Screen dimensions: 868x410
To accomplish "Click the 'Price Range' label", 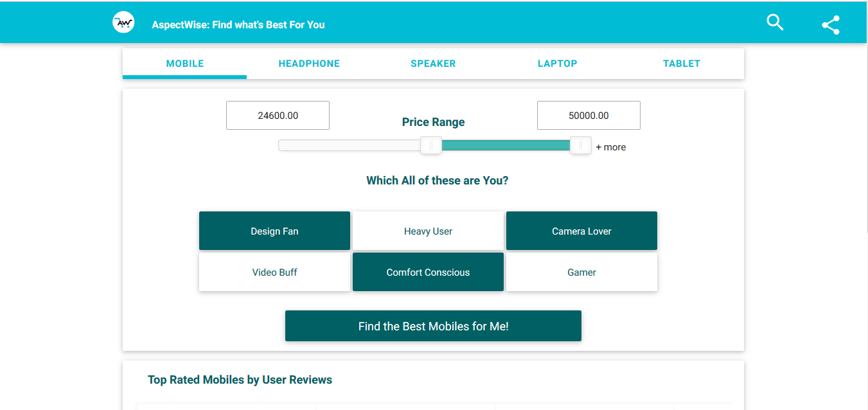I will point(433,122).
